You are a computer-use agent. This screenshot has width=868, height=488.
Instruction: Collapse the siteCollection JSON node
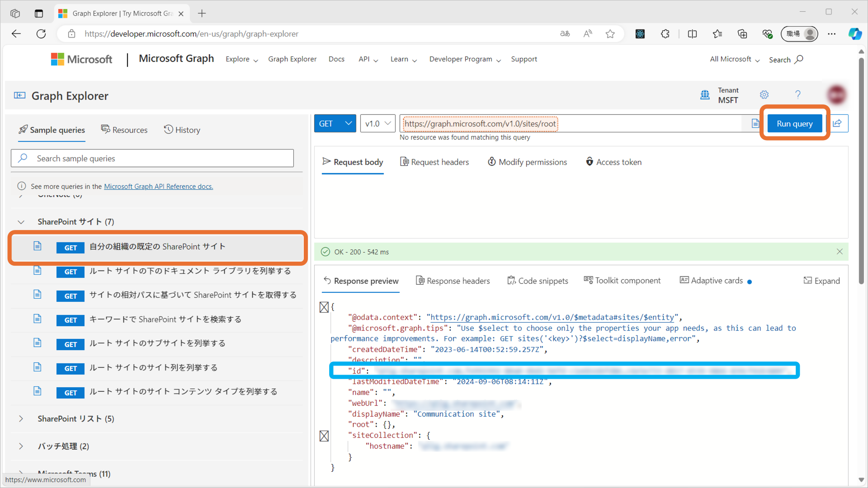324,436
